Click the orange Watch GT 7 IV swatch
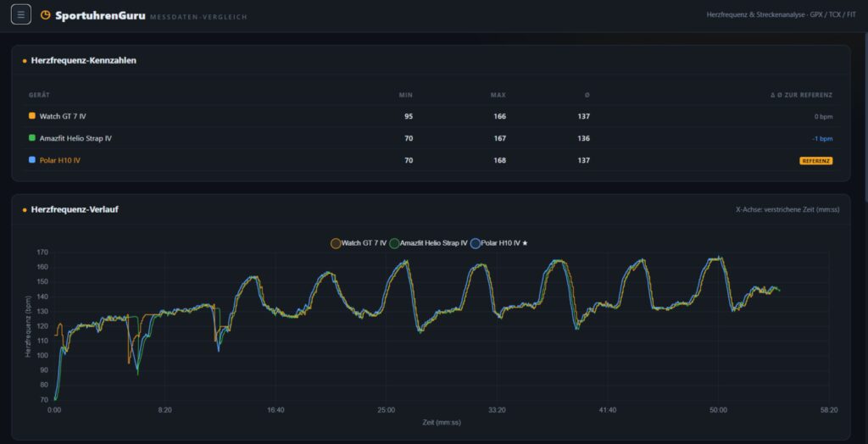The width and height of the screenshot is (868, 444). pos(32,116)
